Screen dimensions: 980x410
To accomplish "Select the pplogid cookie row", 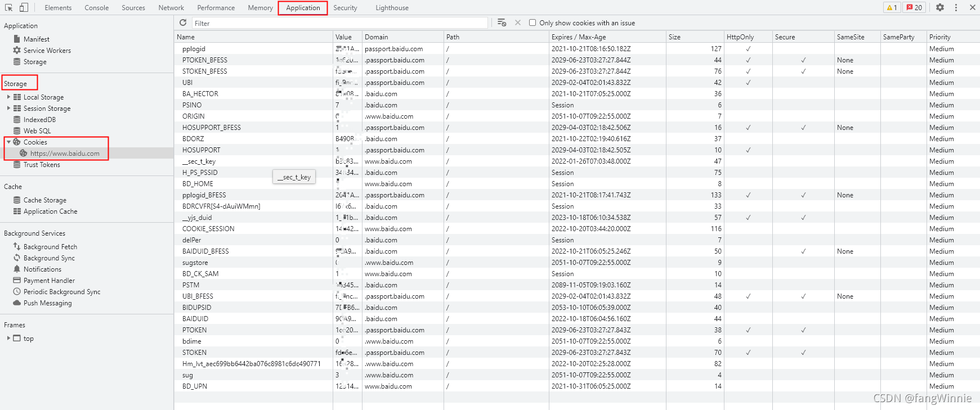I will (x=577, y=49).
